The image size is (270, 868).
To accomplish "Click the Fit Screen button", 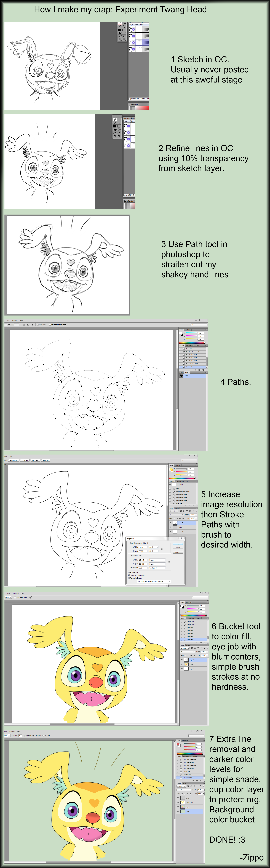I will pos(25,460).
